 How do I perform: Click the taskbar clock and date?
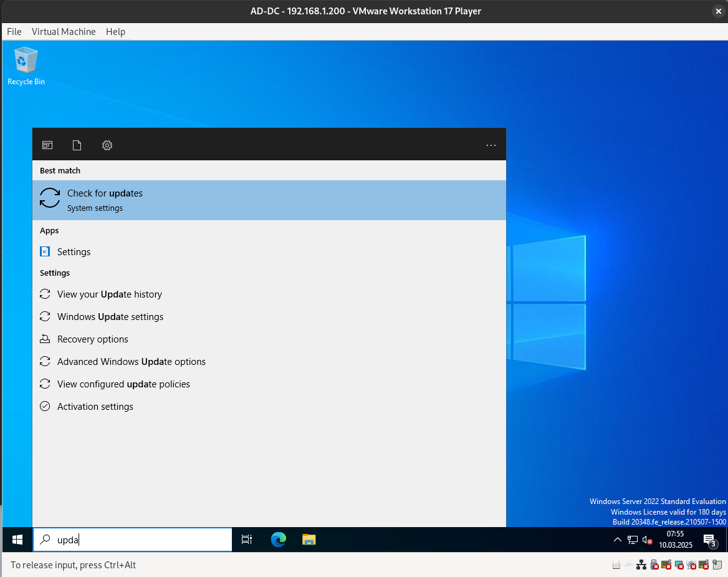coord(675,540)
